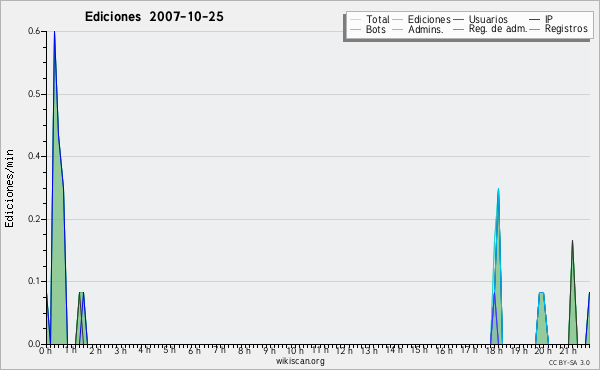The image size is (600, 370).
Task: Click the 20 h x-axis label
Action: (x=543, y=351)
